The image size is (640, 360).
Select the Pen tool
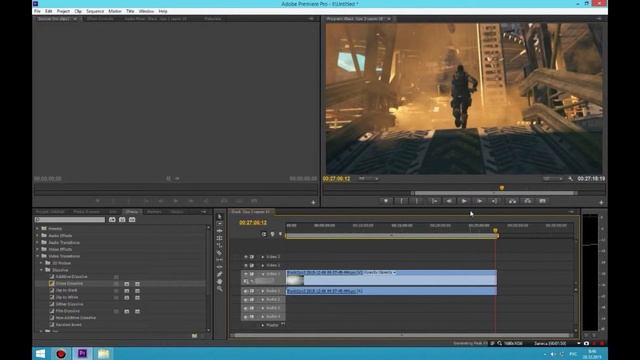220,274
